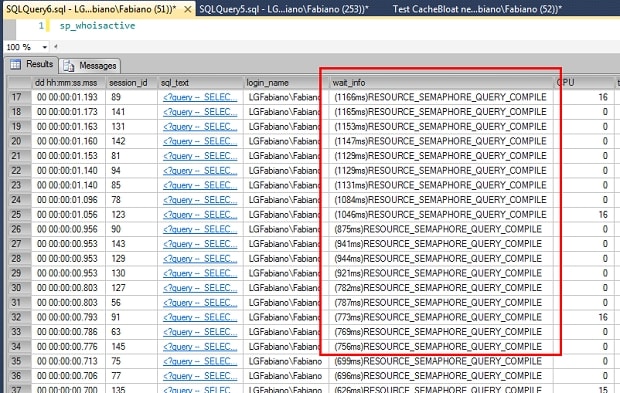Click the scroll-left arrow beside zoom box
Image resolution: width=620 pixels, height=393 pixels.
coord(56,47)
